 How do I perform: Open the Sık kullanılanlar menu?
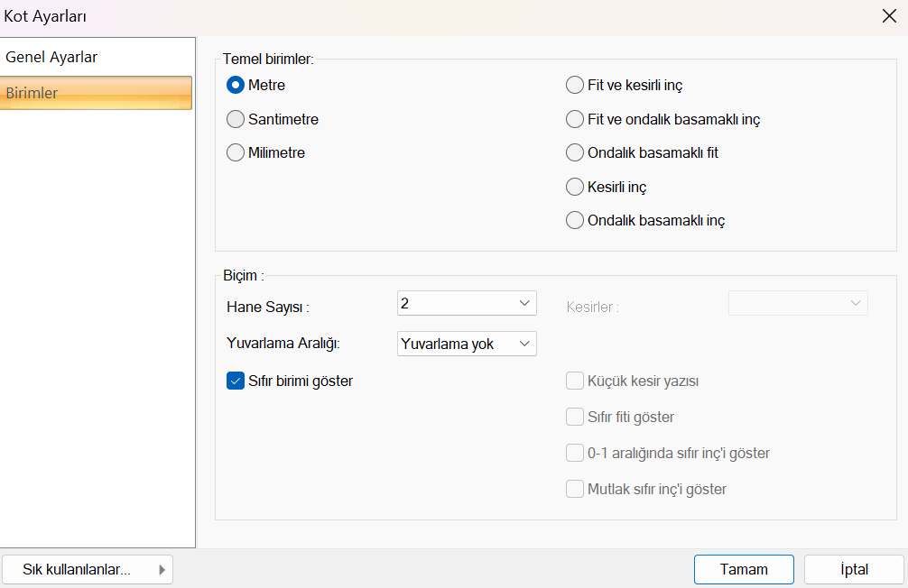point(87,569)
